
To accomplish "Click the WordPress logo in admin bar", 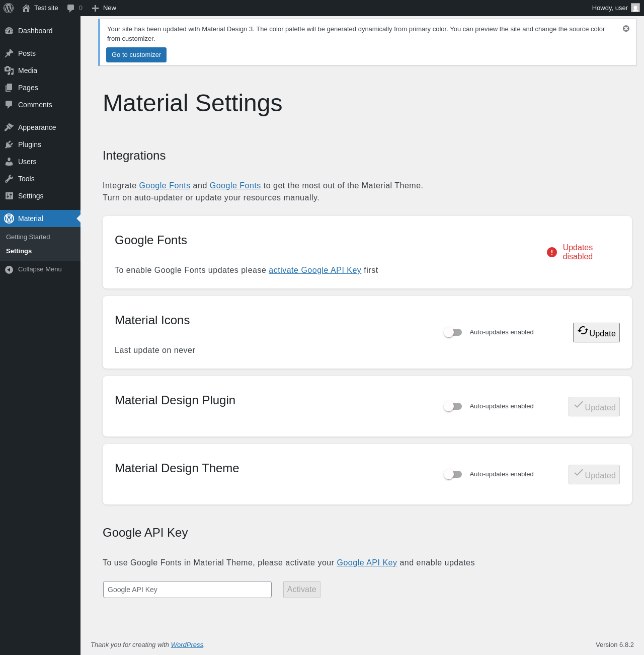I will point(9,8).
